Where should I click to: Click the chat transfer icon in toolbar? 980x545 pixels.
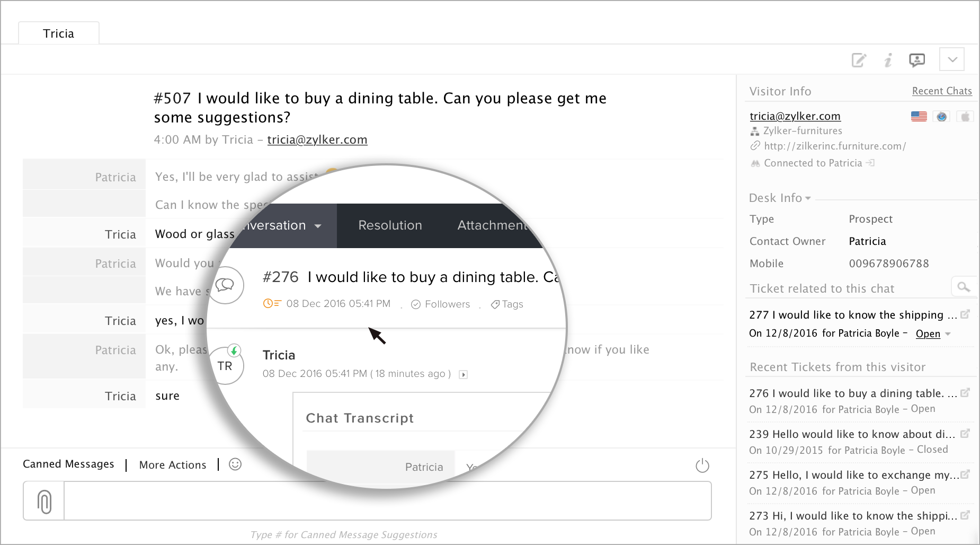coord(917,60)
